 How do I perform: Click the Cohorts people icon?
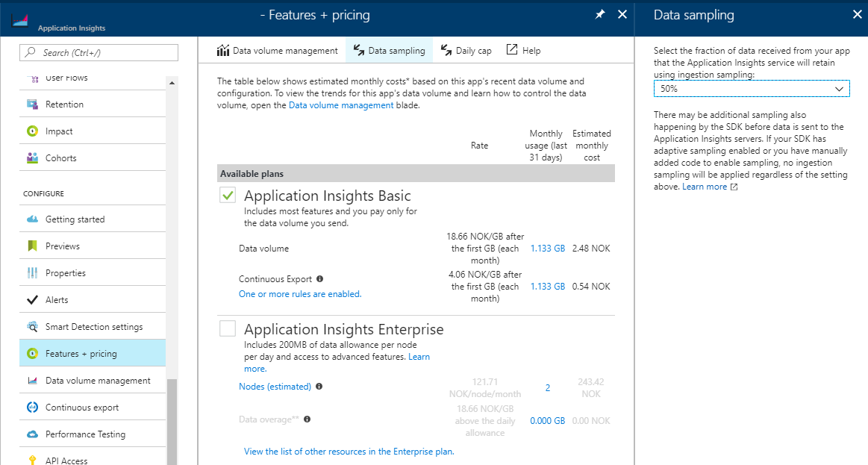pyautogui.click(x=33, y=157)
